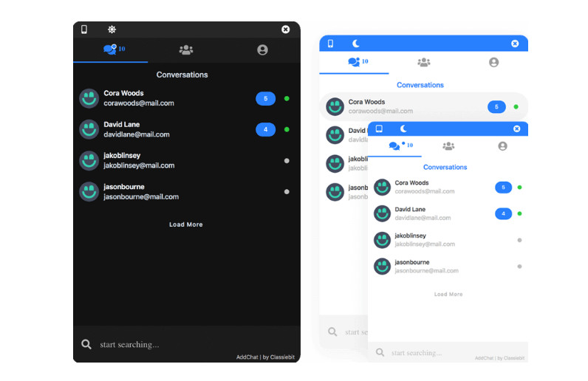This screenshot has height=381, width=588.
Task: Toggle light mode via sun icon in dark window
Action: [112, 30]
